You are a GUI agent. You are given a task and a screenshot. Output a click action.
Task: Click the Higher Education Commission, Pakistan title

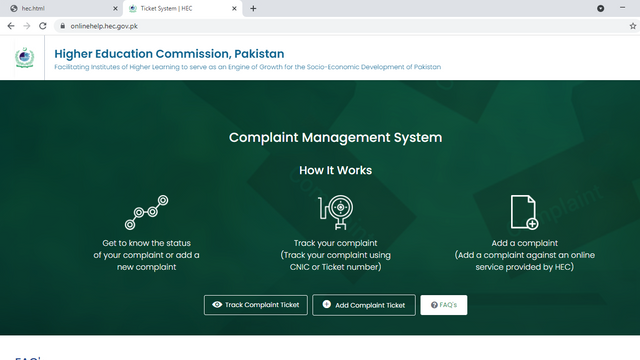(x=169, y=54)
